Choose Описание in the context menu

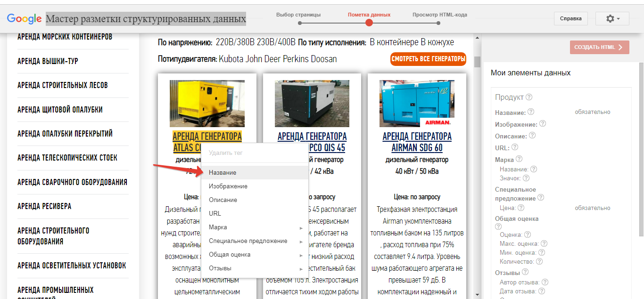[255, 200]
